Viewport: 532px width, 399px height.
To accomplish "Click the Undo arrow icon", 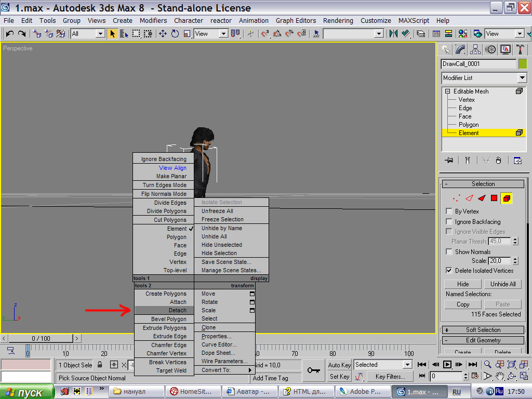I will pyautogui.click(x=9, y=34).
